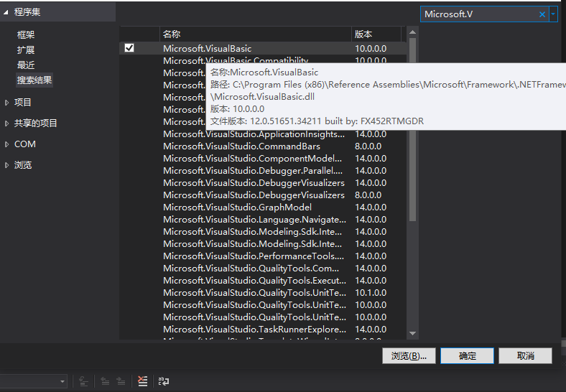Click the list scrollbar up arrow

pos(412,32)
